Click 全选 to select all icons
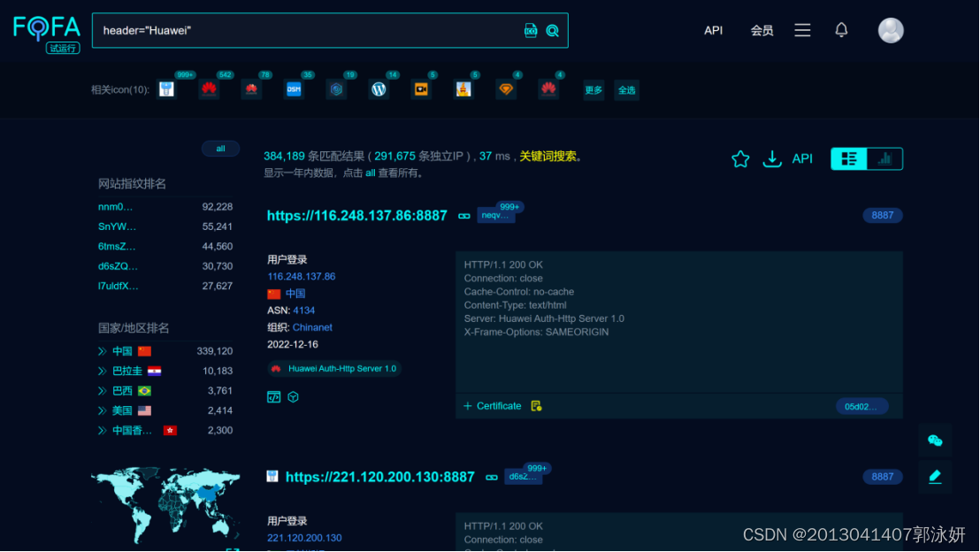Screen dimensions: 980x552 click(x=626, y=90)
